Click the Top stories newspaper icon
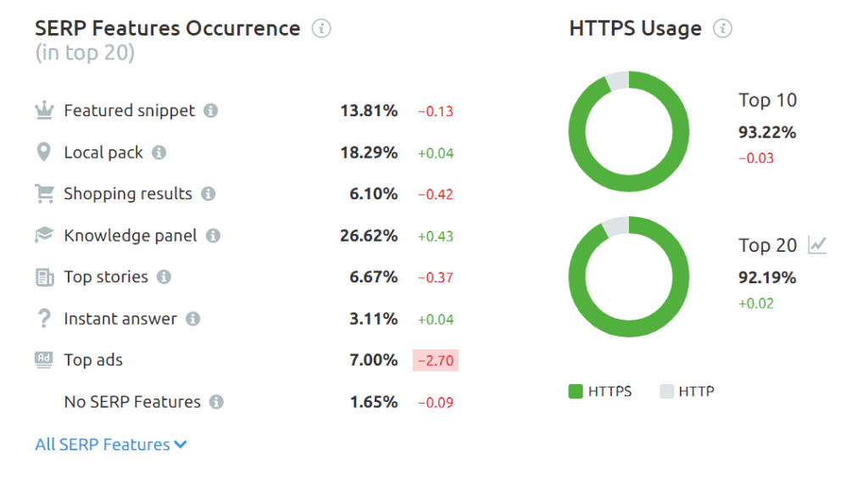 44,277
